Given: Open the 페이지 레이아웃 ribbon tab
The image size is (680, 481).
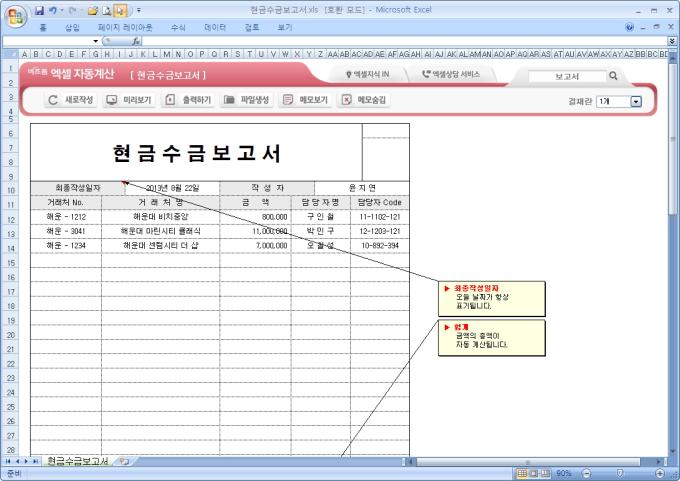Looking at the screenshot, I should click(x=125, y=27).
